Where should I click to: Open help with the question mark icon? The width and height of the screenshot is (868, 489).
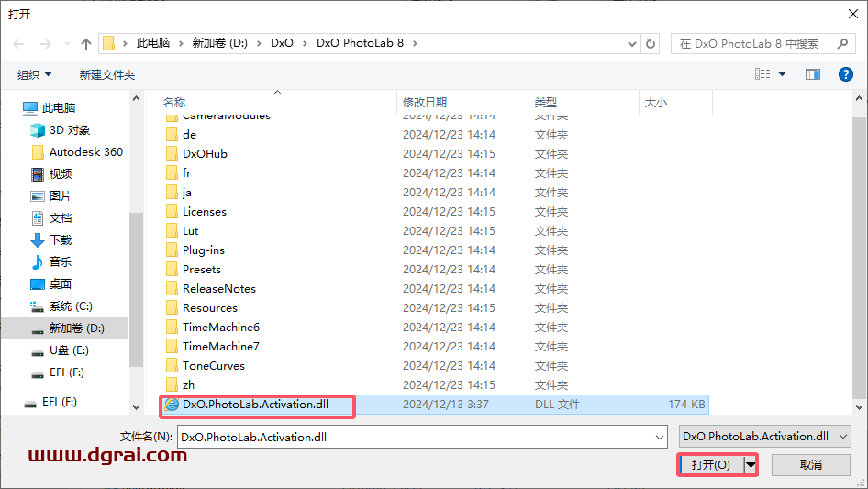coord(845,74)
